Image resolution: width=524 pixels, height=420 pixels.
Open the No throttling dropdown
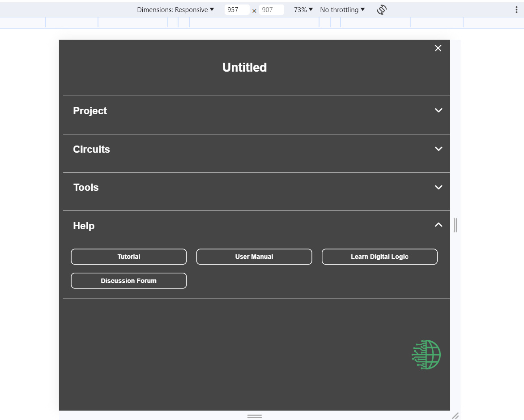coord(342,10)
